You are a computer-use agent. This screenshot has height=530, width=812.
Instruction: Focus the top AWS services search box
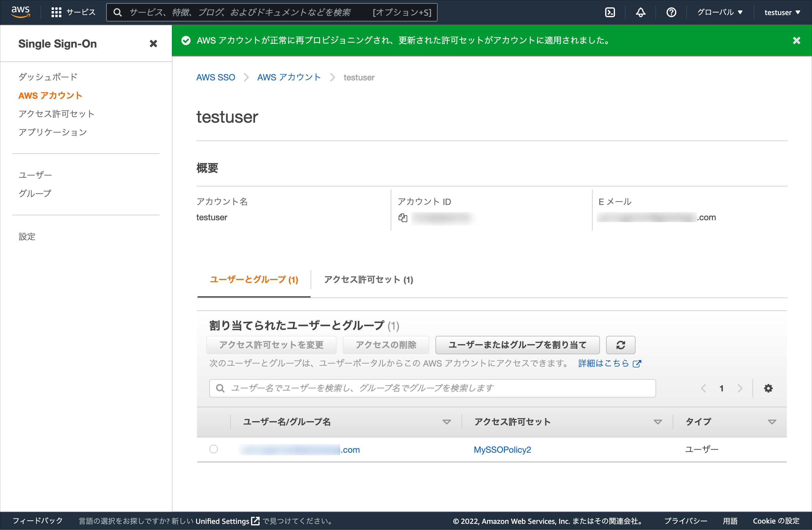click(x=272, y=12)
